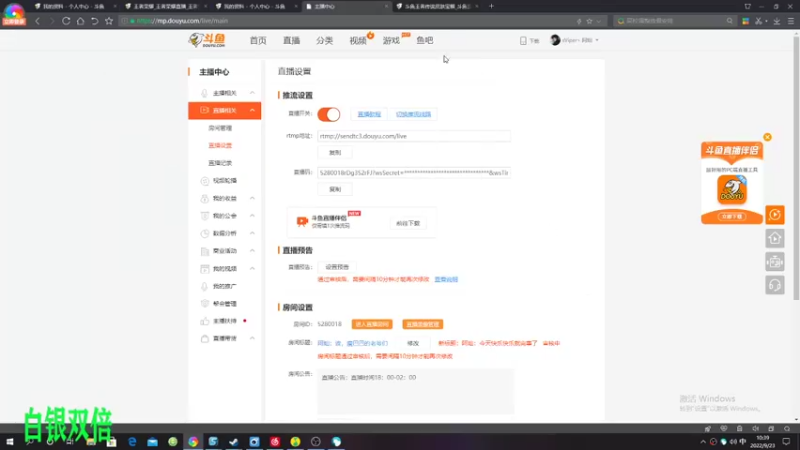Open the Windows Start menu
This screenshot has height=450, width=800.
tap(9, 442)
